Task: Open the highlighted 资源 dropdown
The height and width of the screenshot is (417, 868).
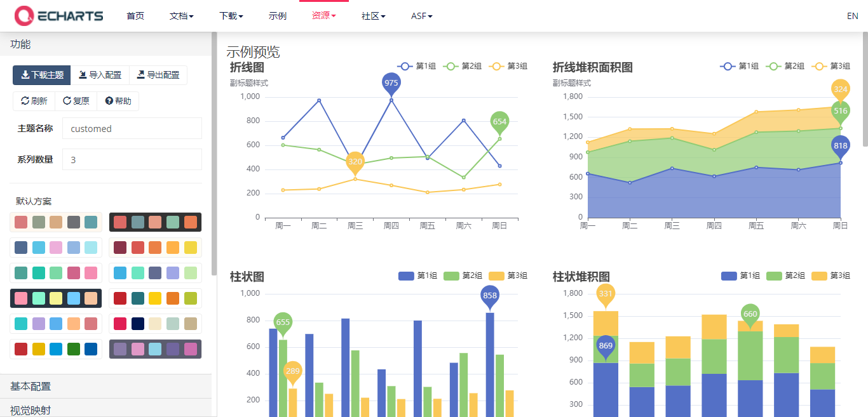Action: tap(324, 15)
